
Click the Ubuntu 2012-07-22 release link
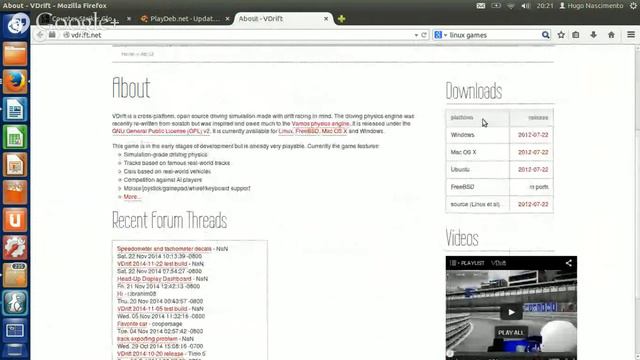533,169
